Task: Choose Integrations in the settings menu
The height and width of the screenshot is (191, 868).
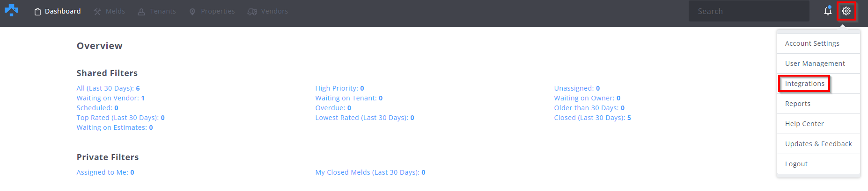Action: tap(804, 84)
